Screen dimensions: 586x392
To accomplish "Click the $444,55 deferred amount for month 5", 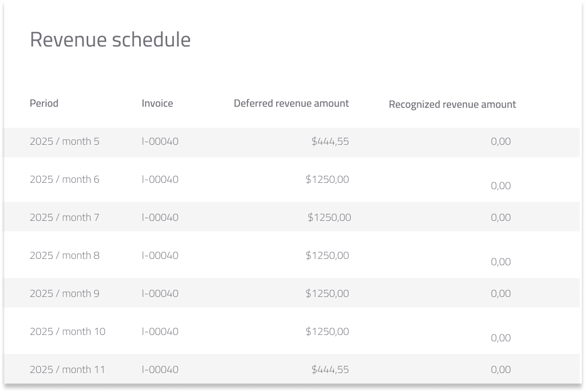I will coord(330,141).
